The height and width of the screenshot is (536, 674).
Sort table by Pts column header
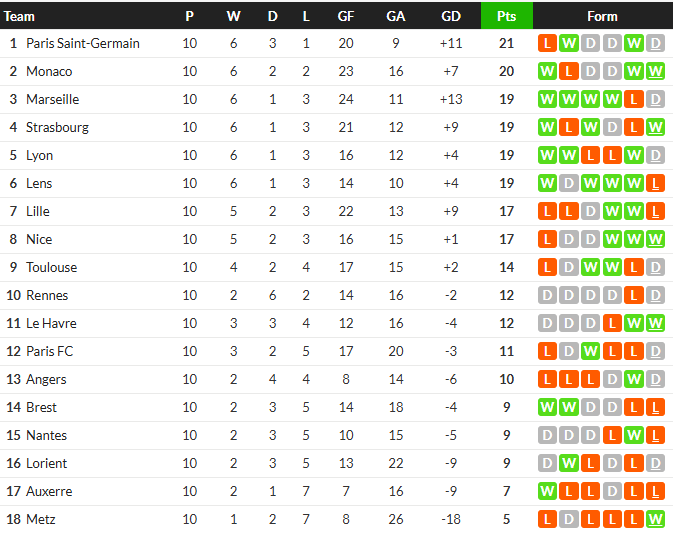click(506, 16)
